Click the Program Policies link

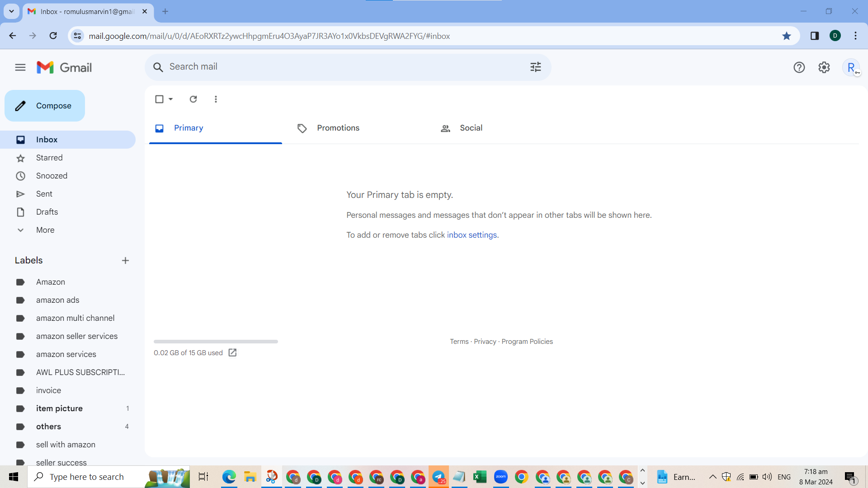pyautogui.click(x=527, y=342)
